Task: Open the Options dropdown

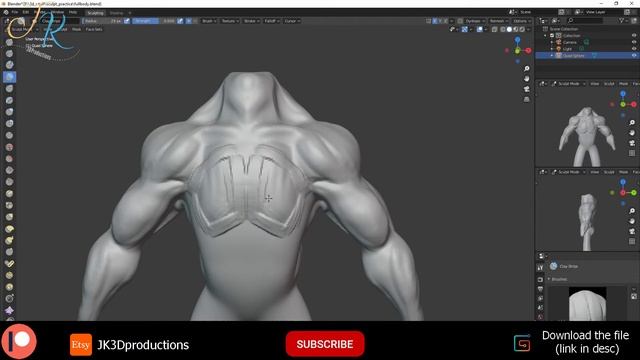Action: (x=522, y=21)
